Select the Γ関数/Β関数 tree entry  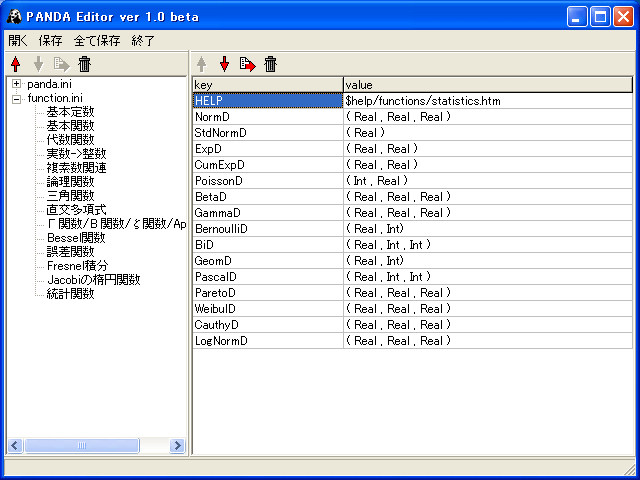116,224
